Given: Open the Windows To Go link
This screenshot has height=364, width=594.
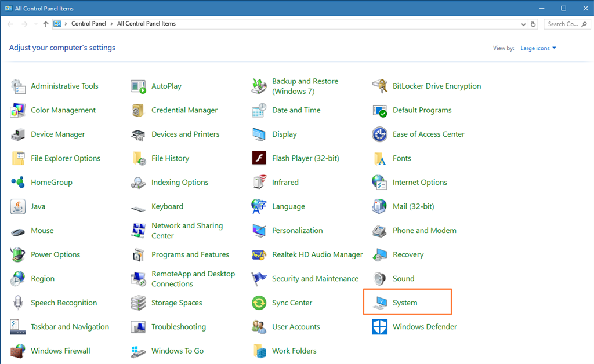Looking at the screenshot, I should 178,351.
